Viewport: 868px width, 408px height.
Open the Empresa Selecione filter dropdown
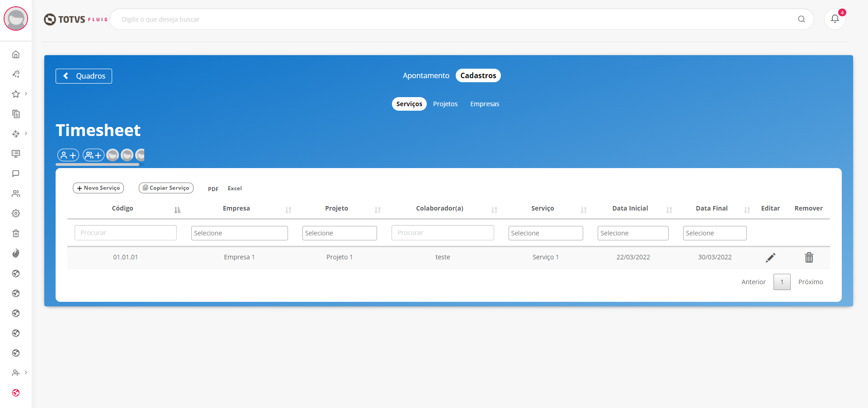240,233
